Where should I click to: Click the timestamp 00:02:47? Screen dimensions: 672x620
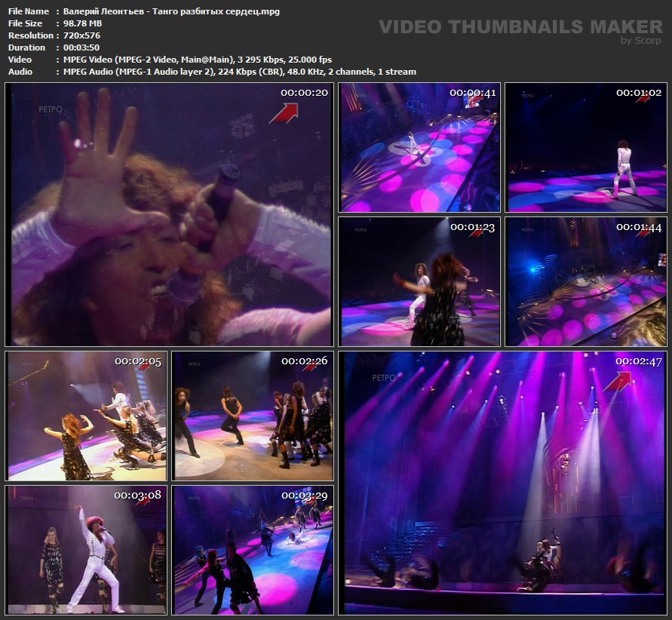pos(639,361)
